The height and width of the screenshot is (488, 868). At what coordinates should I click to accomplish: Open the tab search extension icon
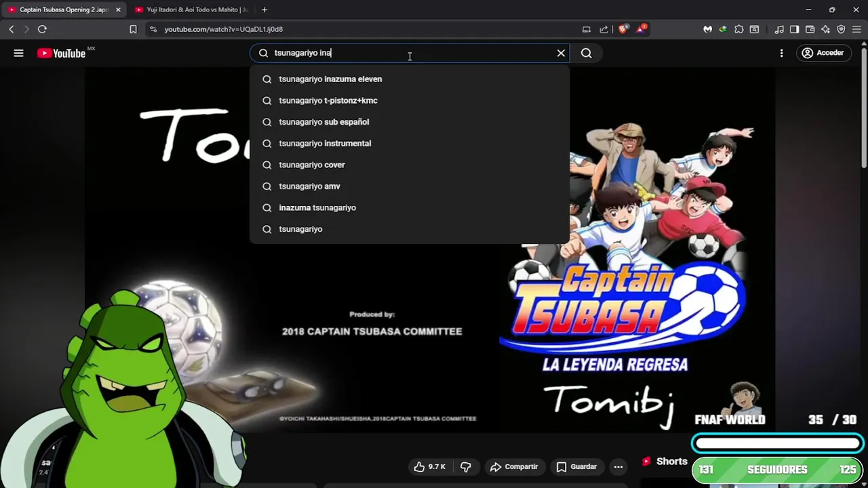[x=754, y=29]
